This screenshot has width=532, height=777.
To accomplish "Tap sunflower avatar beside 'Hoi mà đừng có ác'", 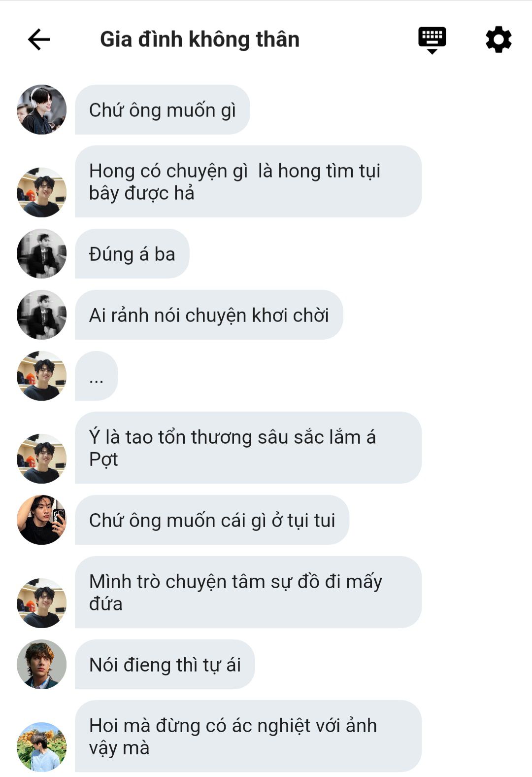I will [x=42, y=747].
